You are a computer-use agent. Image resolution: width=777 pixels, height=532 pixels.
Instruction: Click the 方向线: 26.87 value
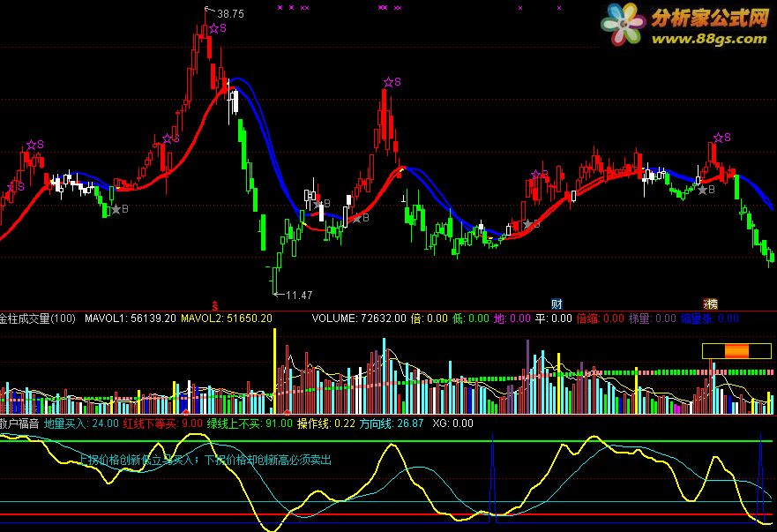(x=392, y=423)
